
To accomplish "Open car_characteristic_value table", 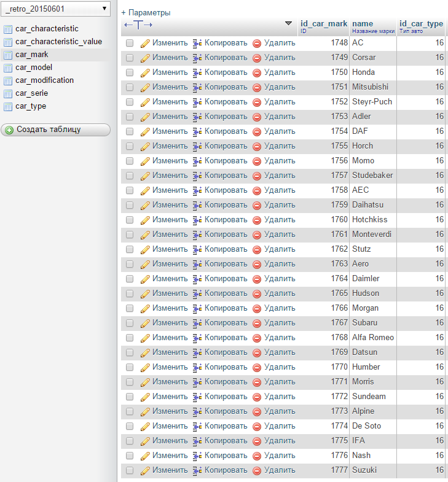I will 59,42.
